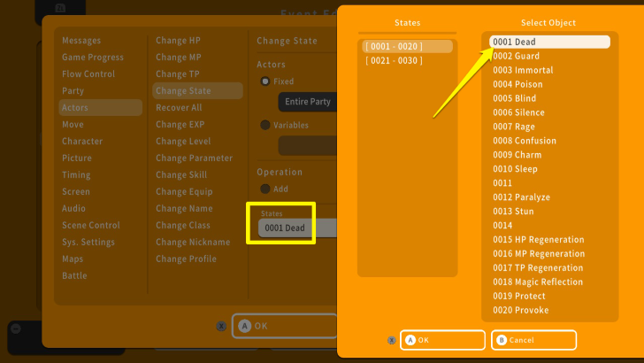
Task: Choose the Change Class command
Action: coord(183,225)
